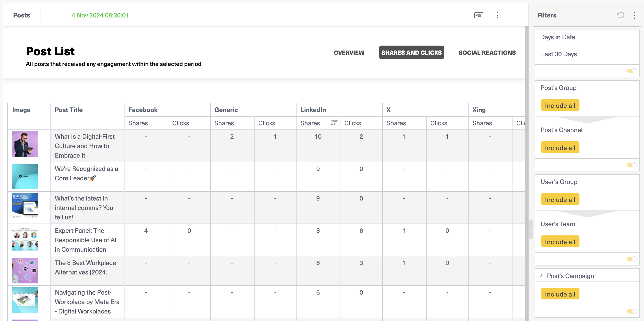644x321 pixels.
Task: Click the Facebook column group header
Action: [143, 110]
